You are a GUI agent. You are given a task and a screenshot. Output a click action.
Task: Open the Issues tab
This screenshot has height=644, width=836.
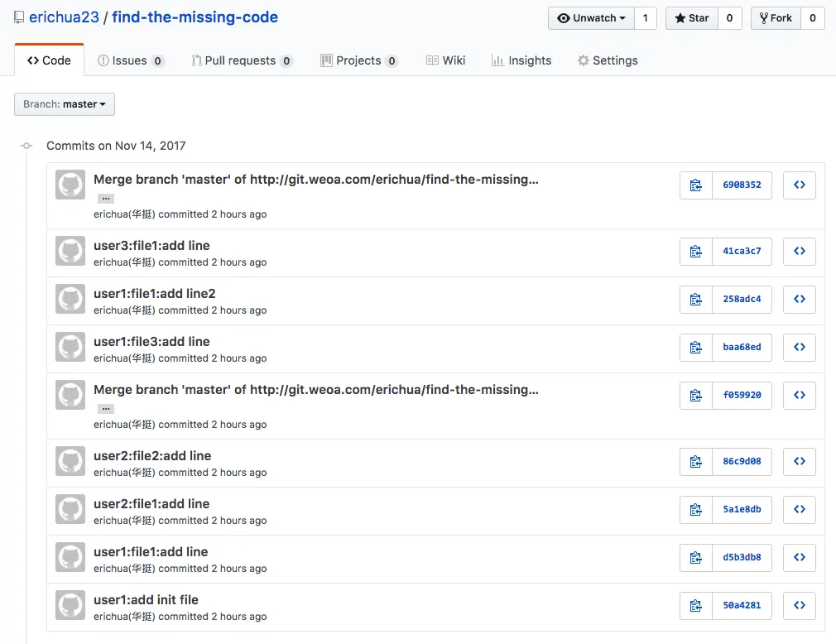click(131, 60)
